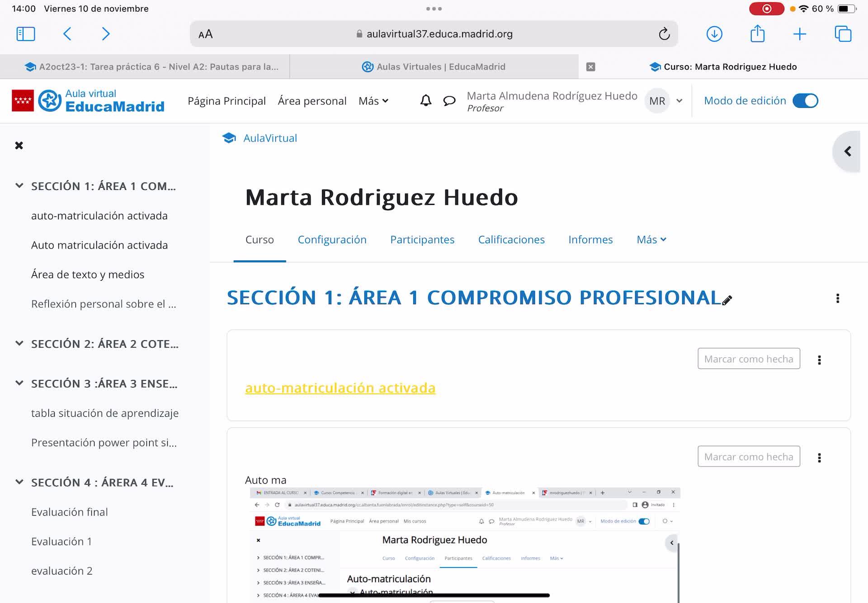The width and height of the screenshot is (868, 603).
Task: Open the messages chat bubble icon
Action: (x=449, y=100)
